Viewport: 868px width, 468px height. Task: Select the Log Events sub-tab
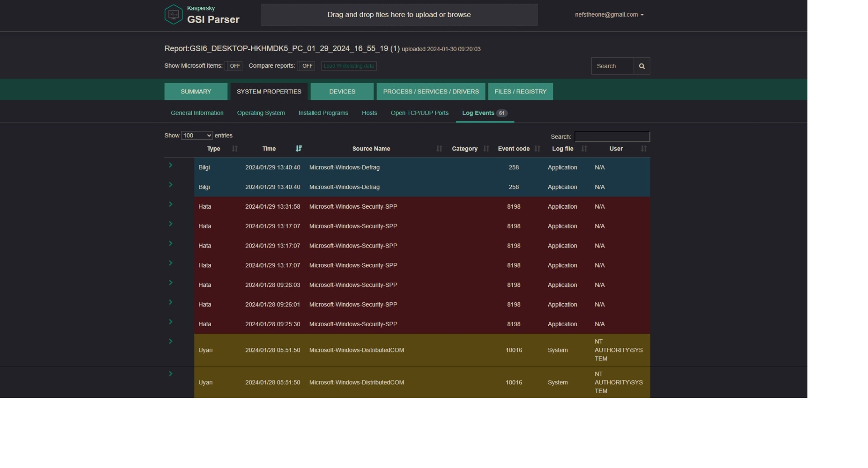tap(485, 113)
